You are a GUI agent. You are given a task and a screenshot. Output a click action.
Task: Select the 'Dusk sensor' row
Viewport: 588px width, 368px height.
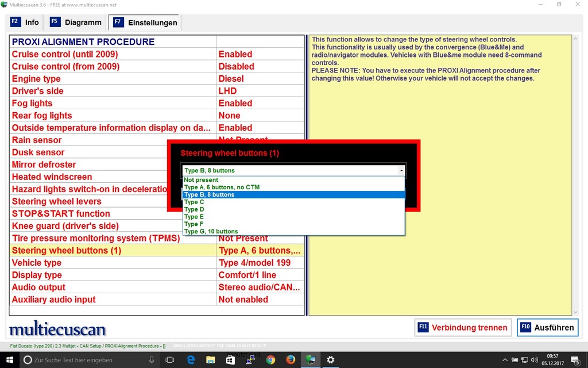click(88, 152)
